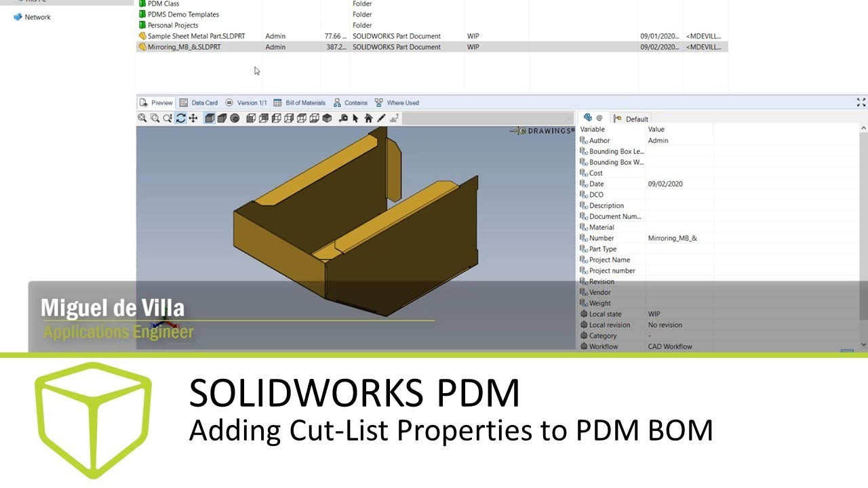Select the Network item in left tree
Screen dimensions: 868x488
tap(32, 17)
